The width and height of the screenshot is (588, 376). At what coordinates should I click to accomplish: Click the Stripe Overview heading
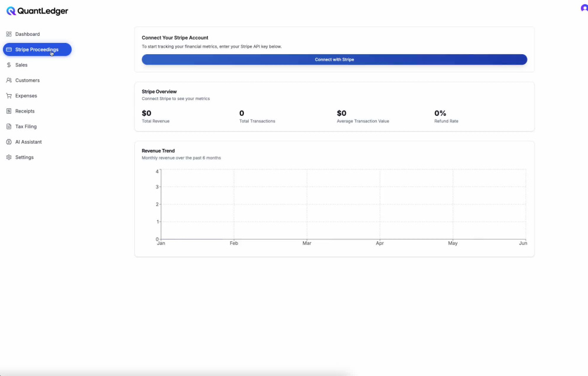[159, 92]
